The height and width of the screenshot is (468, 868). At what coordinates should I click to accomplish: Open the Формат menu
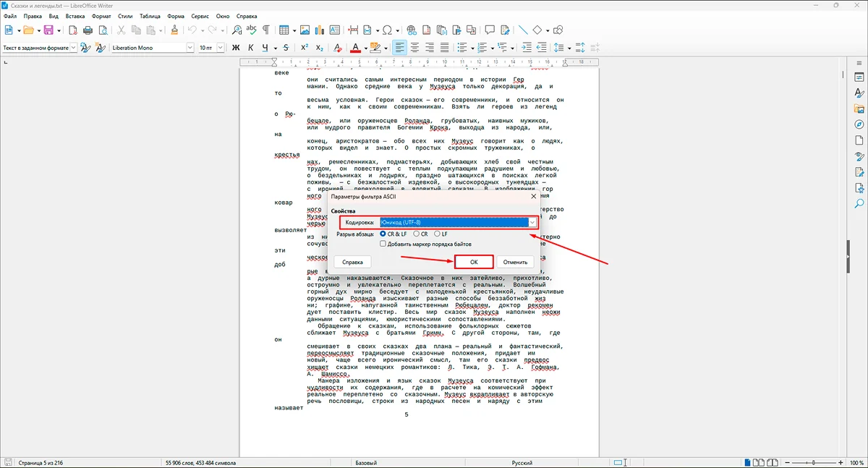[101, 15]
